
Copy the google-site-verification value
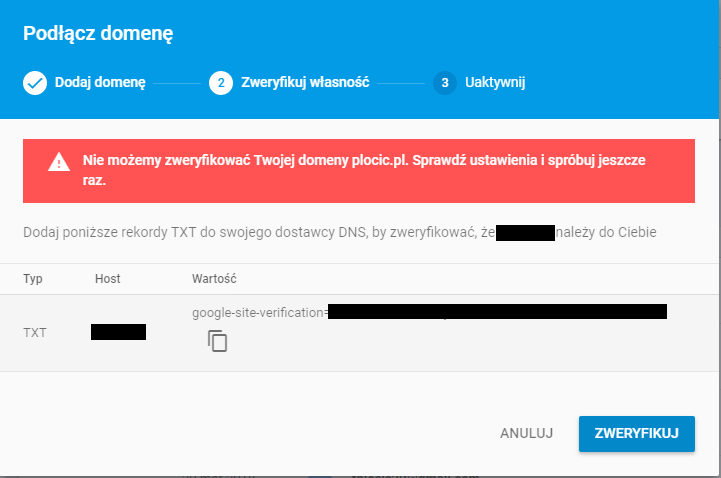pyautogui.click(x=217, y=341)
